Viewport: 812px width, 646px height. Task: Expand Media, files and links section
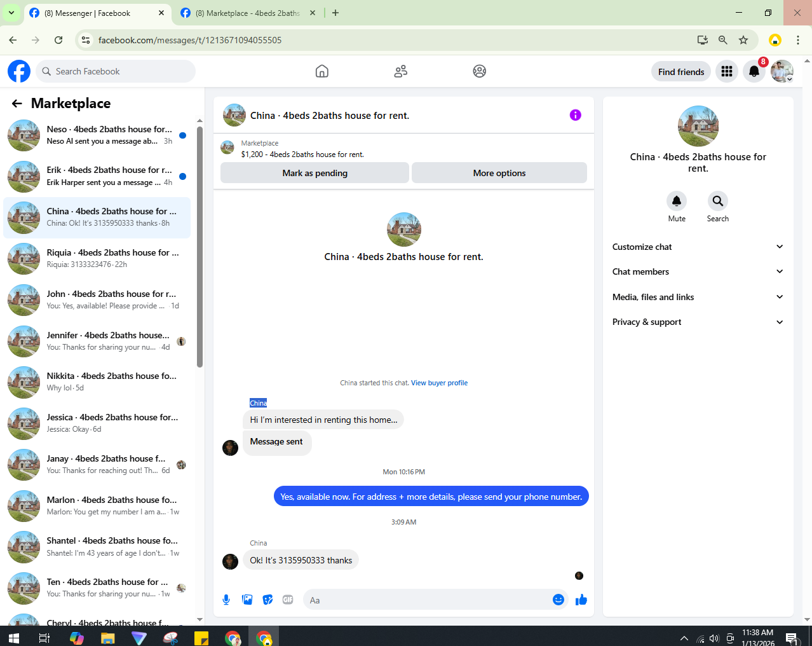tap(698, 297)
